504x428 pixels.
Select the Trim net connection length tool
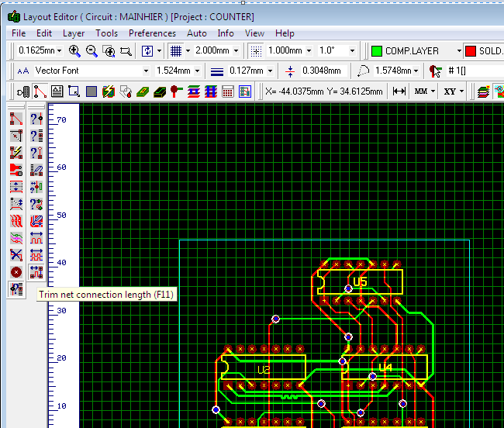click(x=36, y=272)
